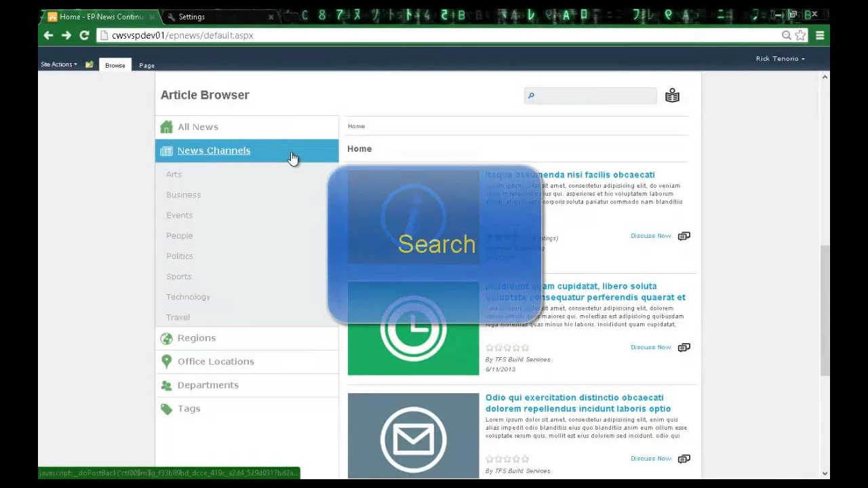The height and width of the screenshot is (488, 868).
Task: Open the Arts channel
Action: 174,174
